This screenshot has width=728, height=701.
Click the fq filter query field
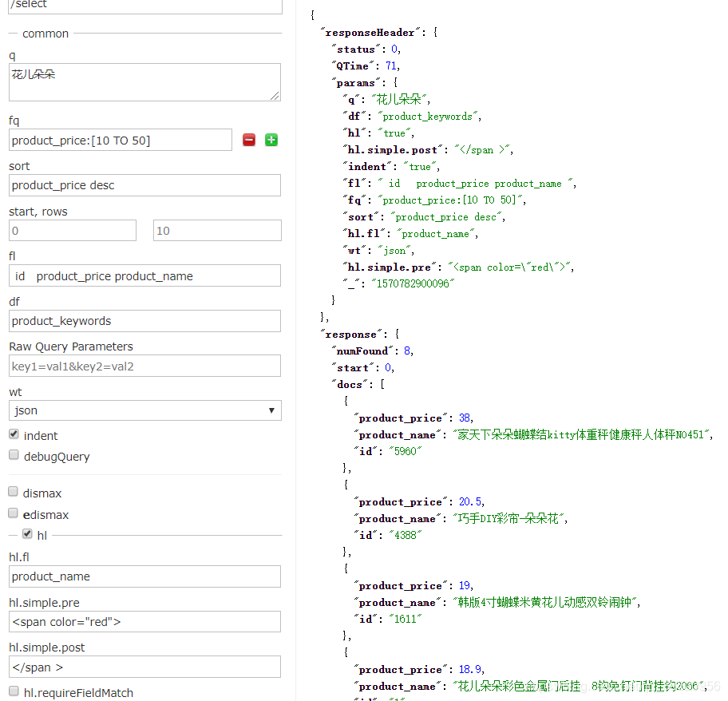pos(121,141)
